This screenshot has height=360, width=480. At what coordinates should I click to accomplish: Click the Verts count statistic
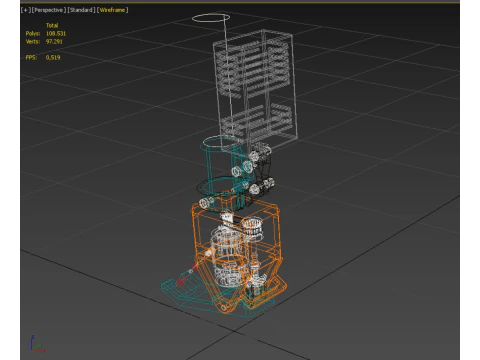tap(44, 41)
